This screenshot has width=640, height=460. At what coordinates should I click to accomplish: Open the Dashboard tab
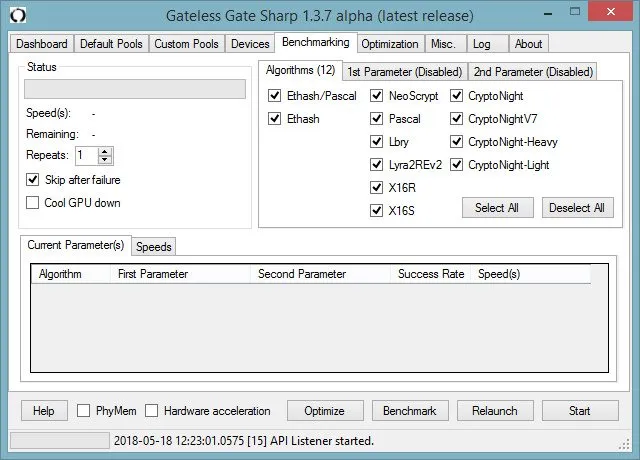pyautogui.click(x=42, y=44)
